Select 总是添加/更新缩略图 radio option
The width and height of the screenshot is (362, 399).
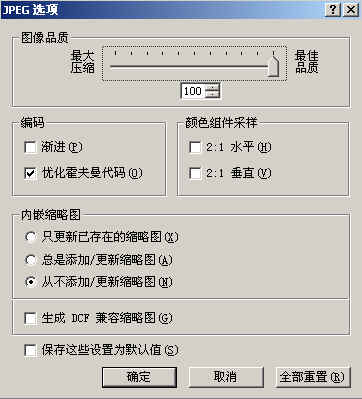(x=30, y=260)
